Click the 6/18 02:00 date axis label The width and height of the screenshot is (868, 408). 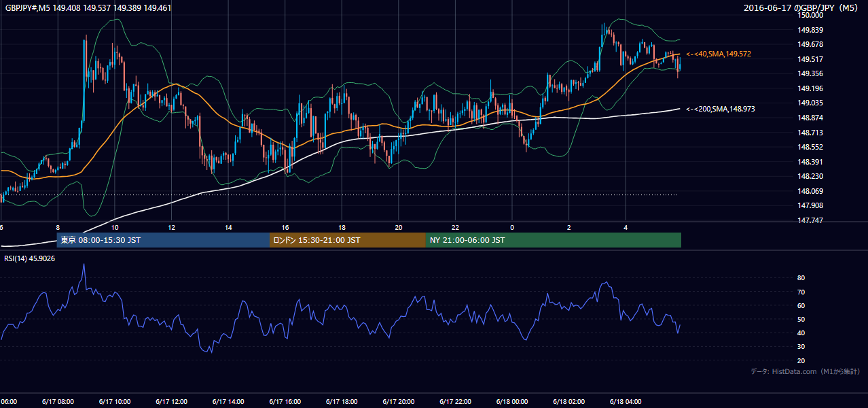coord(568,402)
